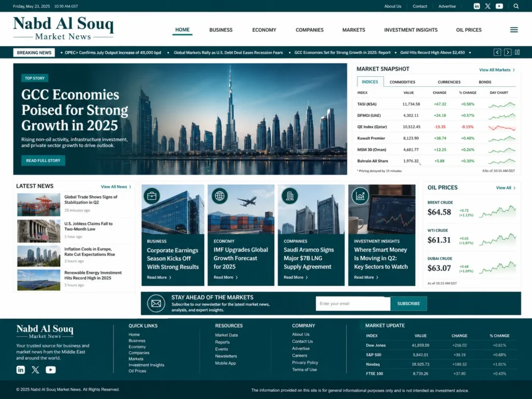Open the Economy nav item

[x=264, y=30]
